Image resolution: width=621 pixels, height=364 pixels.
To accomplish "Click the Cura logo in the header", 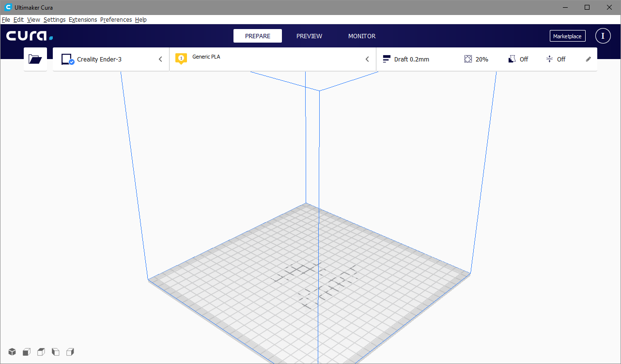I will [30, 36].
